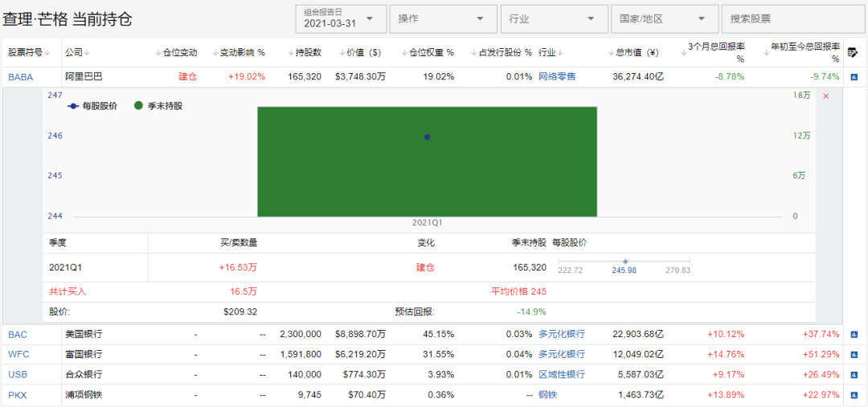Open chart icon for BABA row
The height and width of the screenshot is (407, 868).
(854, 77)
